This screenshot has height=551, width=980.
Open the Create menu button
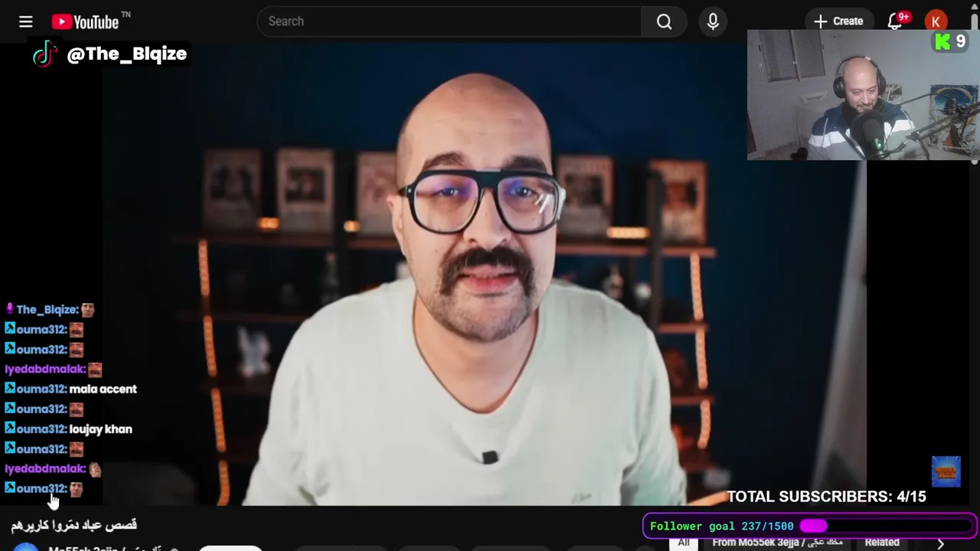coord(838,21)
